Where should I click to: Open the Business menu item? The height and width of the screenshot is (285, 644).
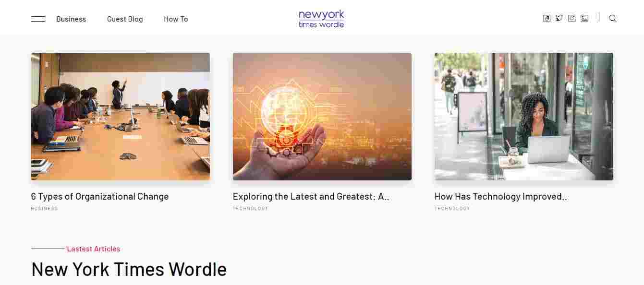pos(71,19)
